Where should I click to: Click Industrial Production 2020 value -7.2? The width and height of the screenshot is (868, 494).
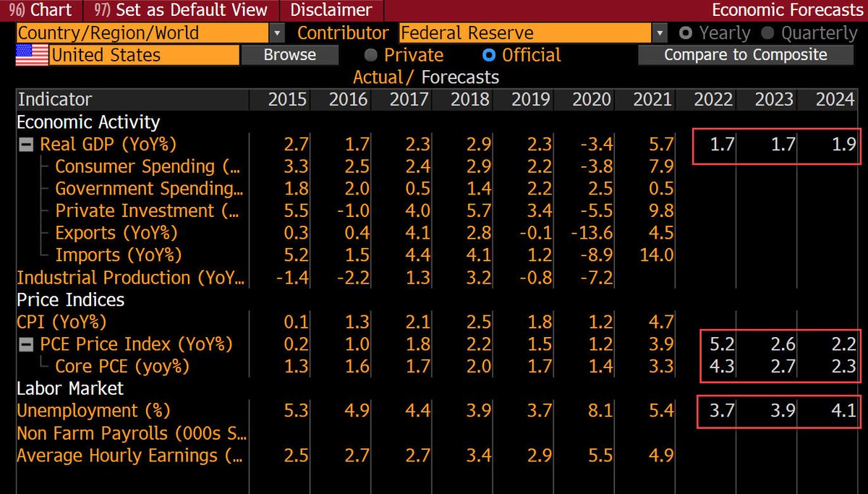pyautogui.click(x=597, y=278)
